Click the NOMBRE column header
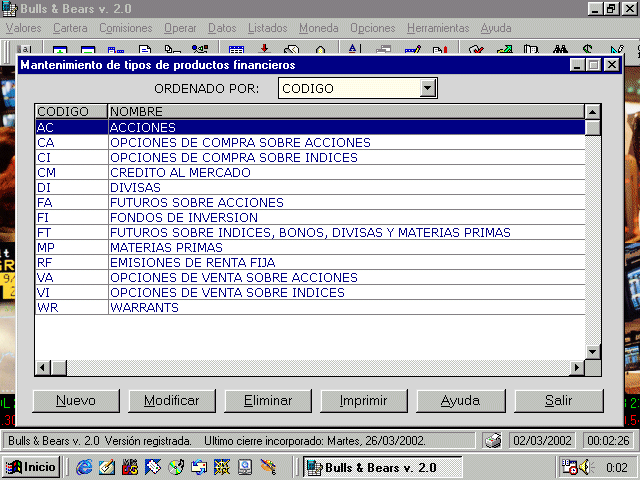The height and width of the screenshot is (480, 640). click(x=347, y=111)
